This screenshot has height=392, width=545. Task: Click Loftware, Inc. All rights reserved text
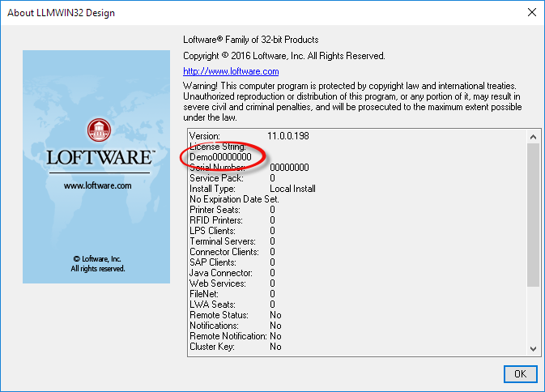[x=98, y=264]
